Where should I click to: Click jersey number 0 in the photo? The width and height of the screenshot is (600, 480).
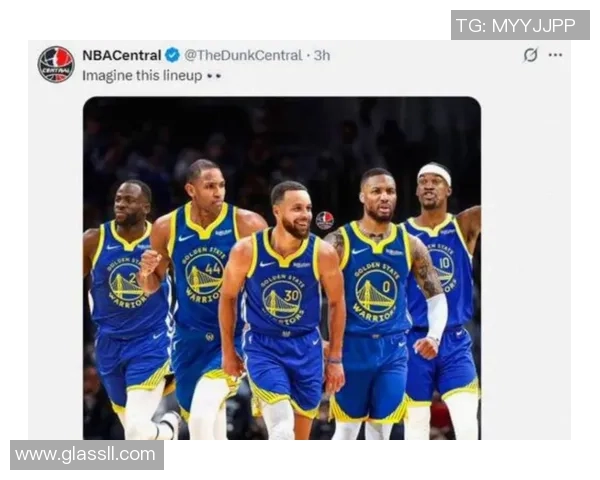point(386,286)
